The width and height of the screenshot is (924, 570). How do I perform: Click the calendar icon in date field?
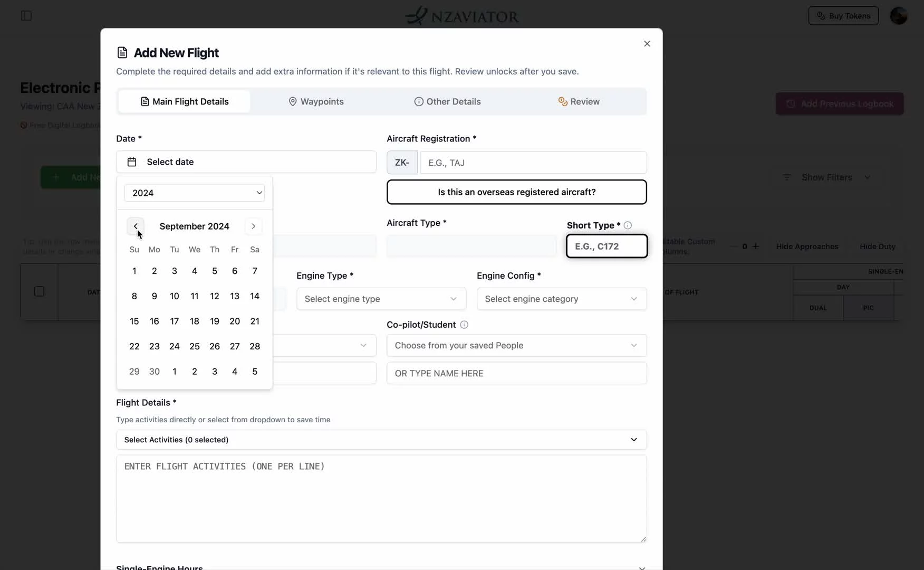pos(132,162)
